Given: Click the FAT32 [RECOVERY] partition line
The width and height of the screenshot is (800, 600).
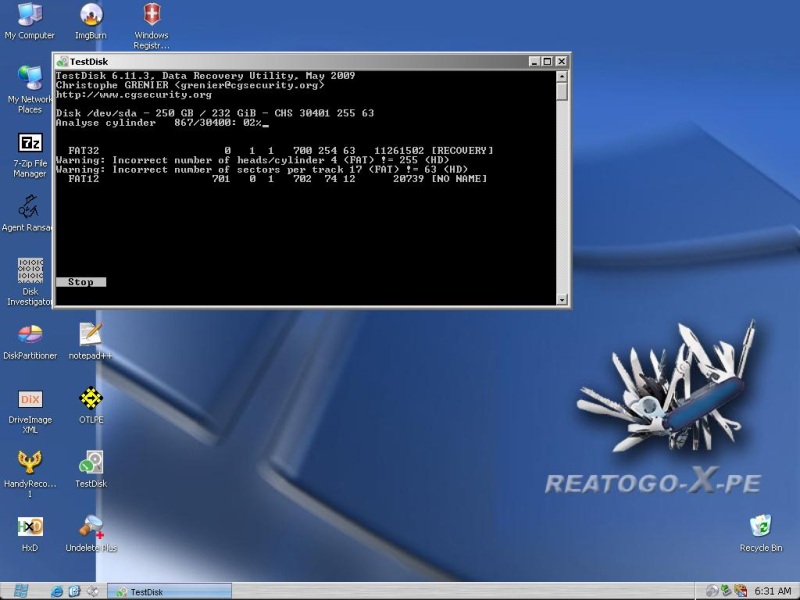Looking at the screenshot, I should coord(281,151).
